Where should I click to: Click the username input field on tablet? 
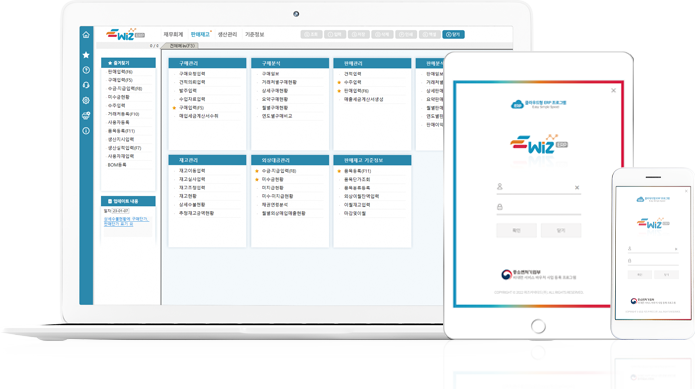(539, 187)
